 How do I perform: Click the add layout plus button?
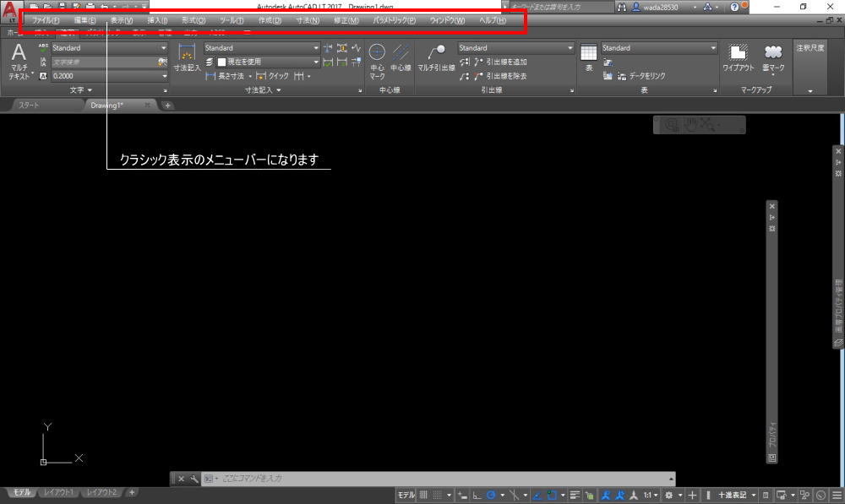132,493
